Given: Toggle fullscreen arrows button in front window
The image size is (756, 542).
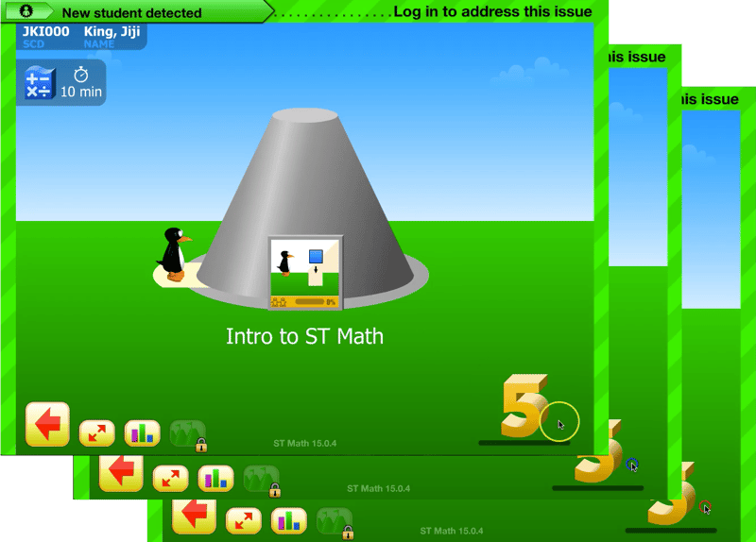Looking at the screenshot, I should 97,432.
